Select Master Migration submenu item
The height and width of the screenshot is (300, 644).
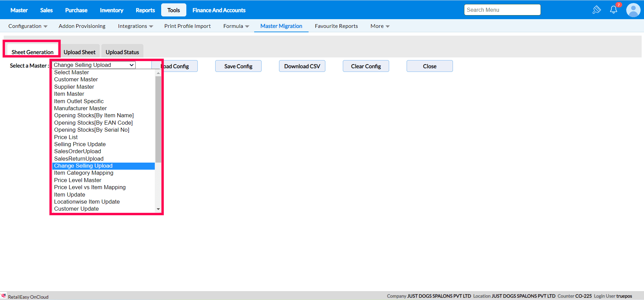click(281, 26)
